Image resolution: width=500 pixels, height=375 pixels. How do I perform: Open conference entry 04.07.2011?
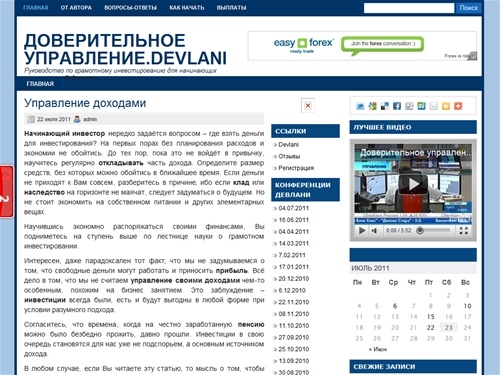pyautogui.click(x=293, y=208)
